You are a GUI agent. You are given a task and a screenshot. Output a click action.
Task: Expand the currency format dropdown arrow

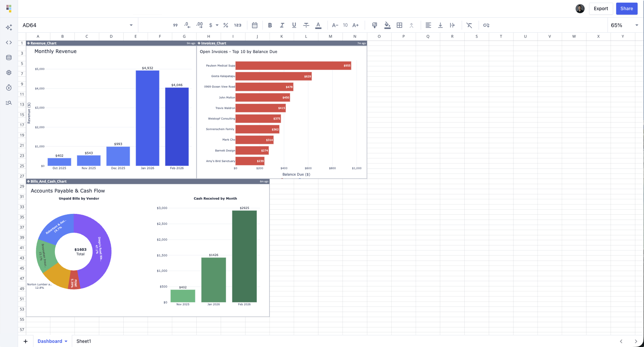(217, 25)
